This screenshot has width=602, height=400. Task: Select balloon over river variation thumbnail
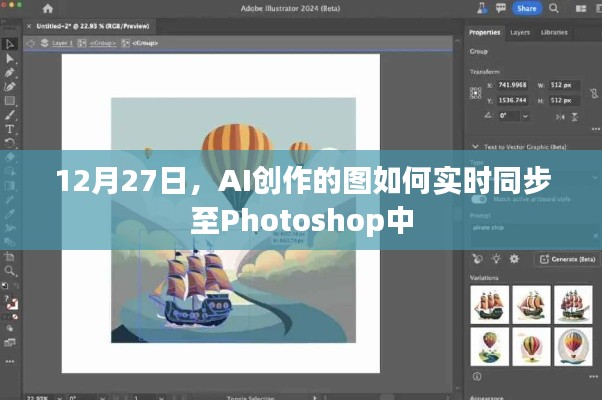pyautogui.click(x=490, y=346)
